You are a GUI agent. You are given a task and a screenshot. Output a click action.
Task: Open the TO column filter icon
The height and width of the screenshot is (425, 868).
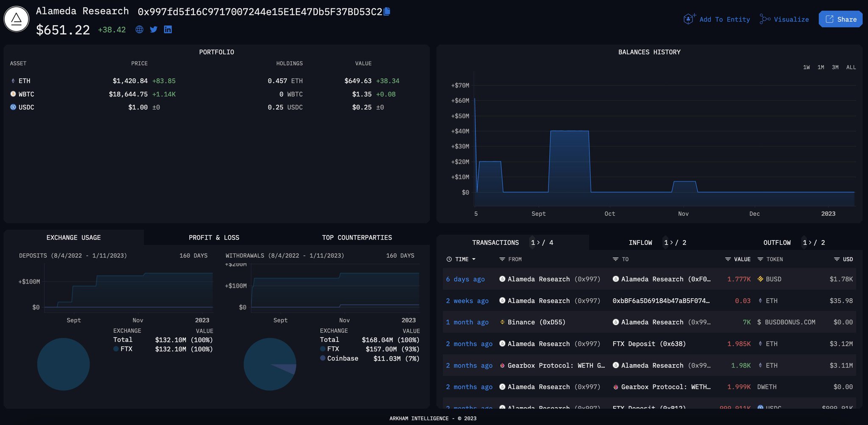616,259
